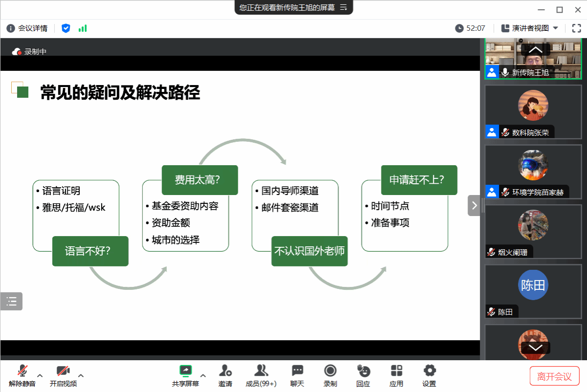Open the Apps (应用) icon
The image size is (587, 392).
[x=396, y=375]
